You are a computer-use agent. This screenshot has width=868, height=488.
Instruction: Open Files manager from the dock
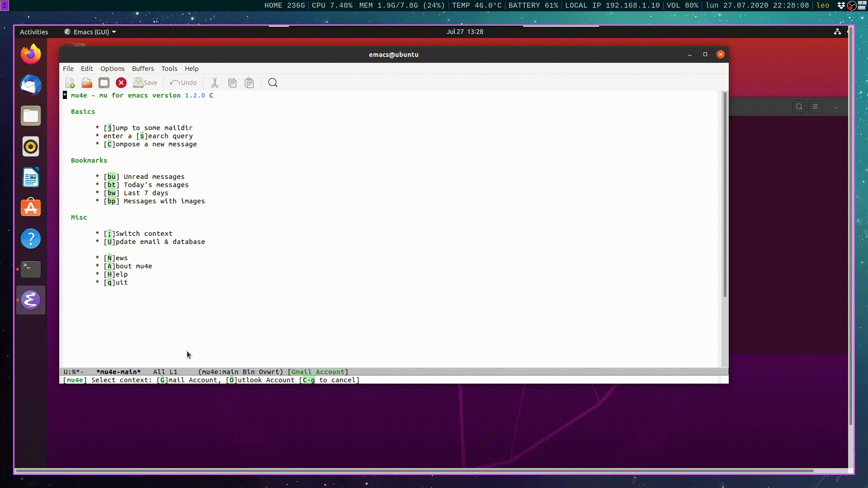tap(31, 116)
